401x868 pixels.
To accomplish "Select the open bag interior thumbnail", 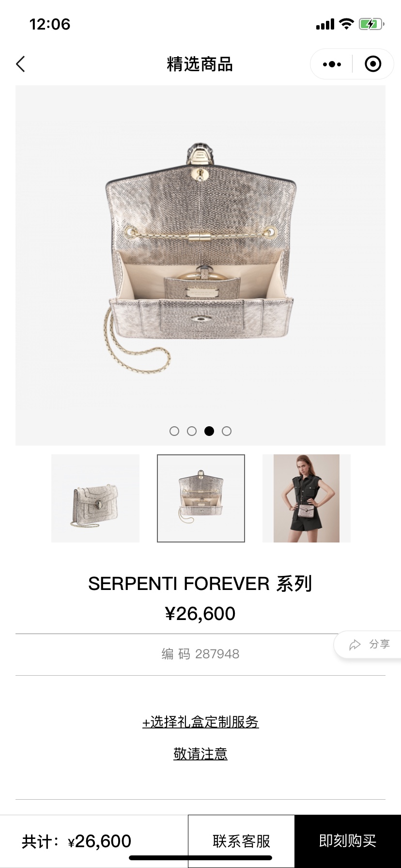I will click(x=201, y=498).
